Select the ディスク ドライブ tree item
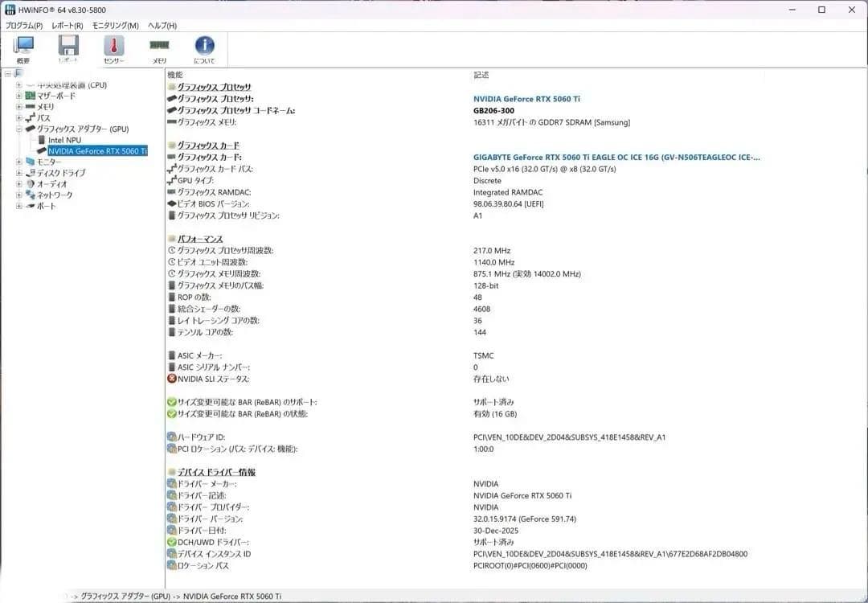The width and height of the screenshot is (868, 603). pyautogui.click(x=61, y=173)
